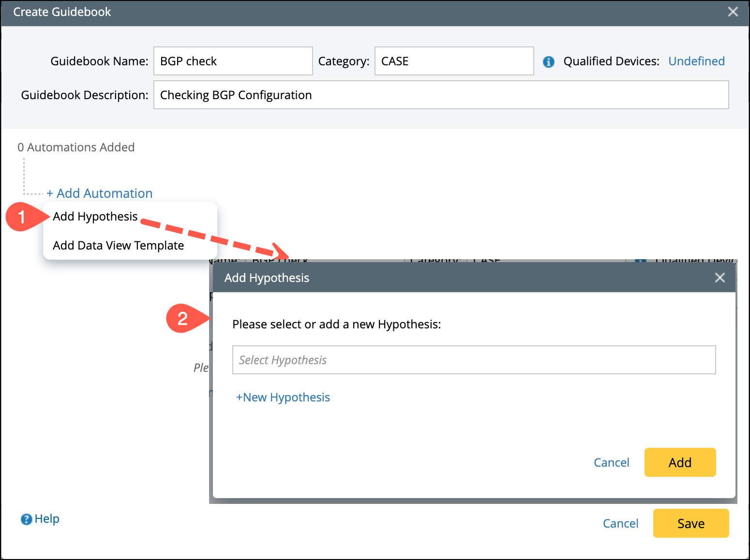The height and width of the screenshot is (560, 750).
Task: Open the Undefined qualified devices link
Action: pyautogui.click(x=696, y=61)
